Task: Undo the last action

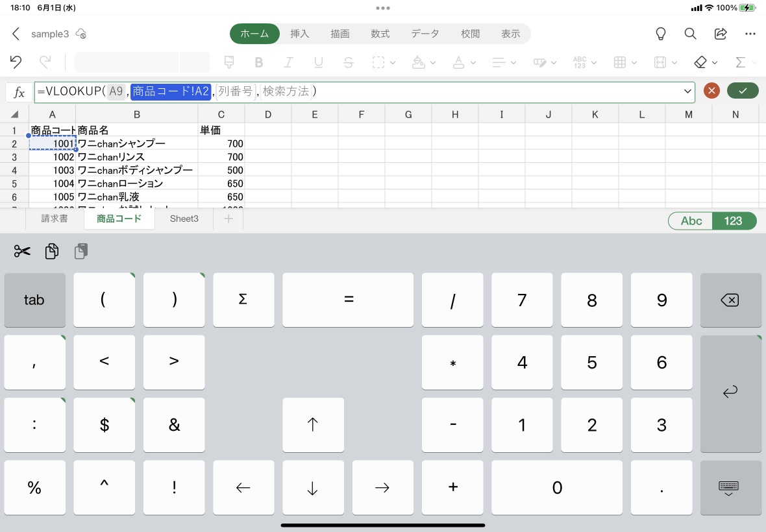Action: click(16, 62)
